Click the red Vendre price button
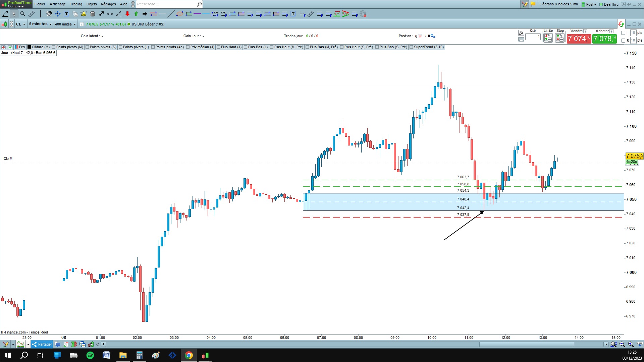Screen dimensions: 644x362 click(579, 39)
